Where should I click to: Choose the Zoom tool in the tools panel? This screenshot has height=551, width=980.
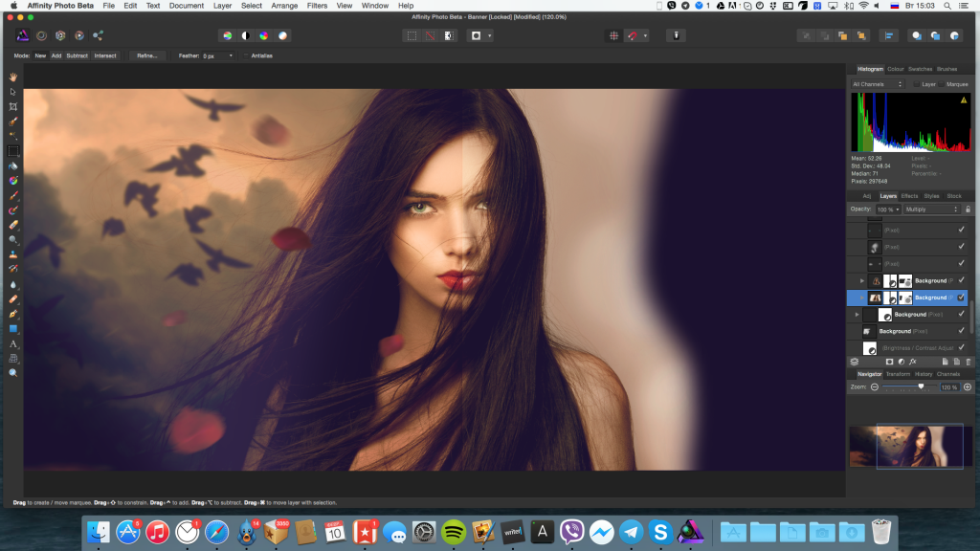coord(13,372)
